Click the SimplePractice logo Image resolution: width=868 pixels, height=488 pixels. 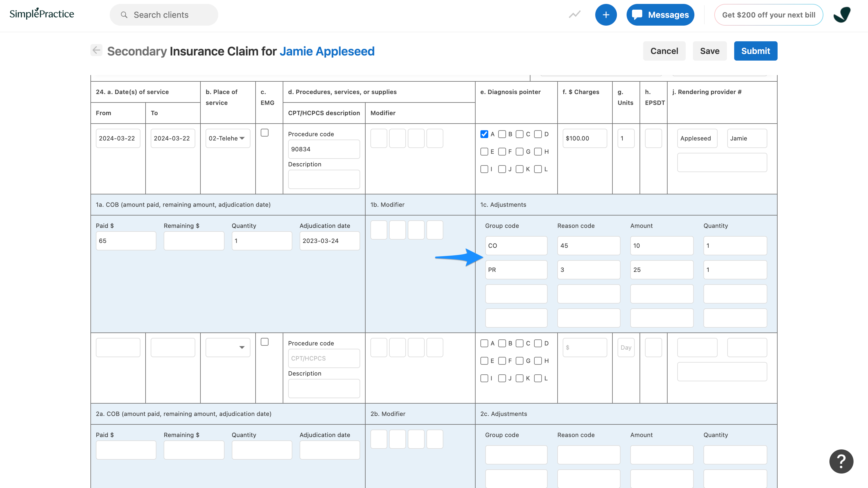(42, 14)
